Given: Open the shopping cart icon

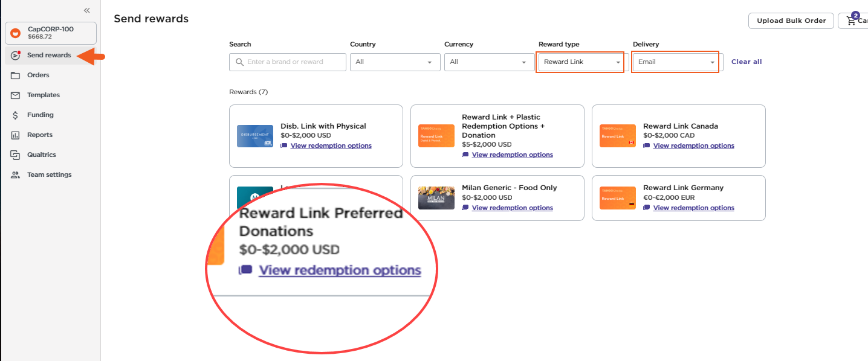Looking at the screenshot, I should [852, 21].
